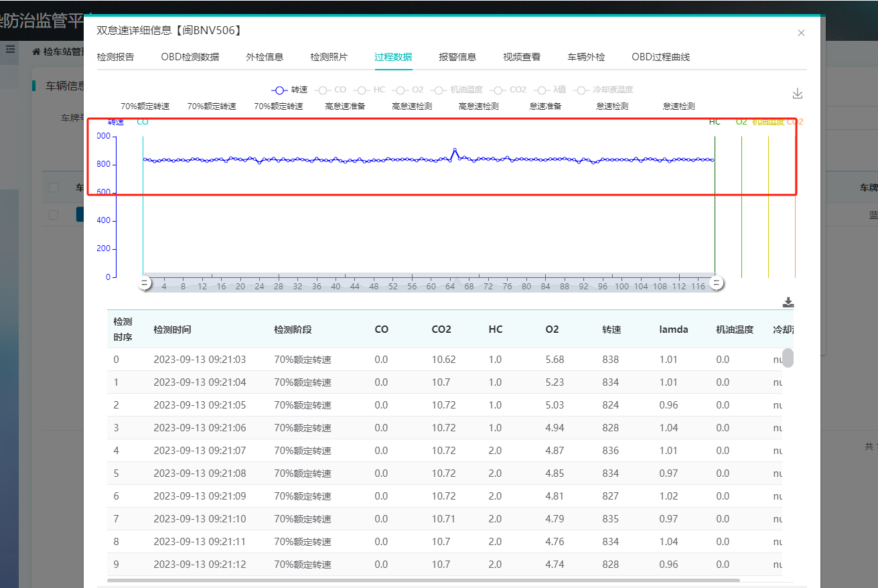Open the 视频查看 tab

[522, 57]
